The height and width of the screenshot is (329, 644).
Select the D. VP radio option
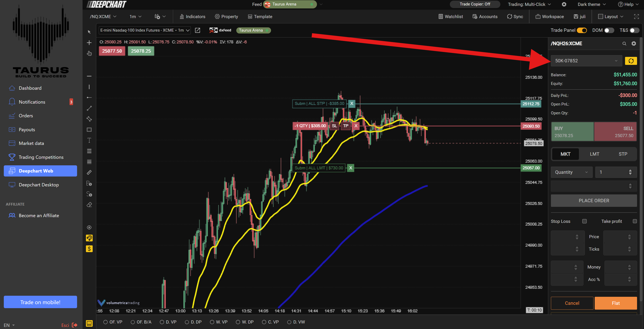162,322
